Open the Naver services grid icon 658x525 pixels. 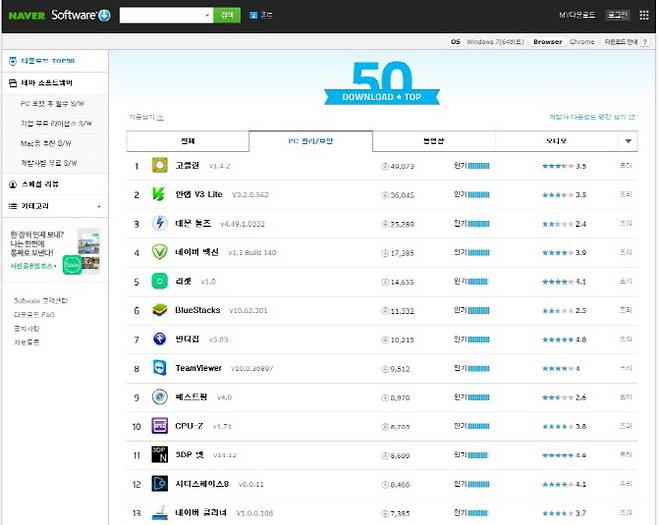click(x=644, y=15)
